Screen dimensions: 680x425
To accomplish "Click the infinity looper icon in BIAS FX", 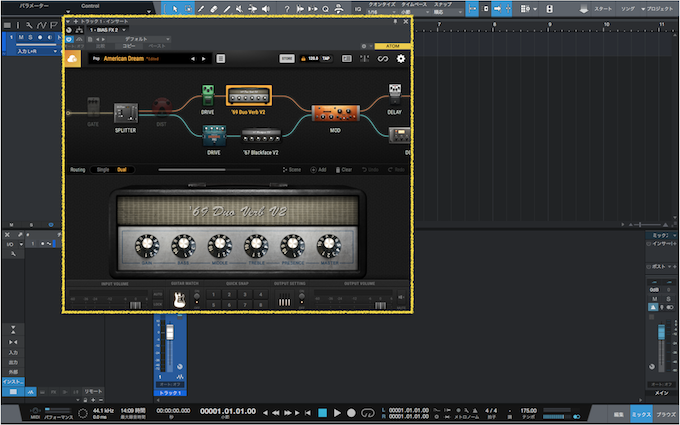I will tap(382, 59).
